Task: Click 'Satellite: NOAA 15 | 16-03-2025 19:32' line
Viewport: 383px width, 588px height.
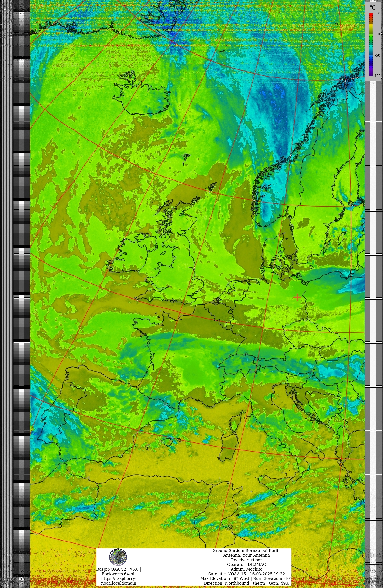Action: pyautogui.click(x=246, y=574)
